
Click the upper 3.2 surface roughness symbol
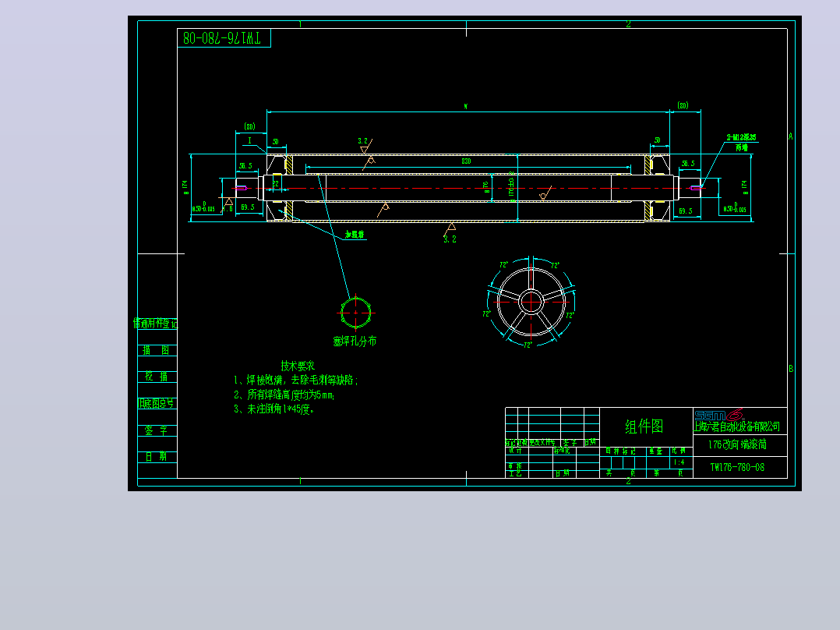coord(365,145)
